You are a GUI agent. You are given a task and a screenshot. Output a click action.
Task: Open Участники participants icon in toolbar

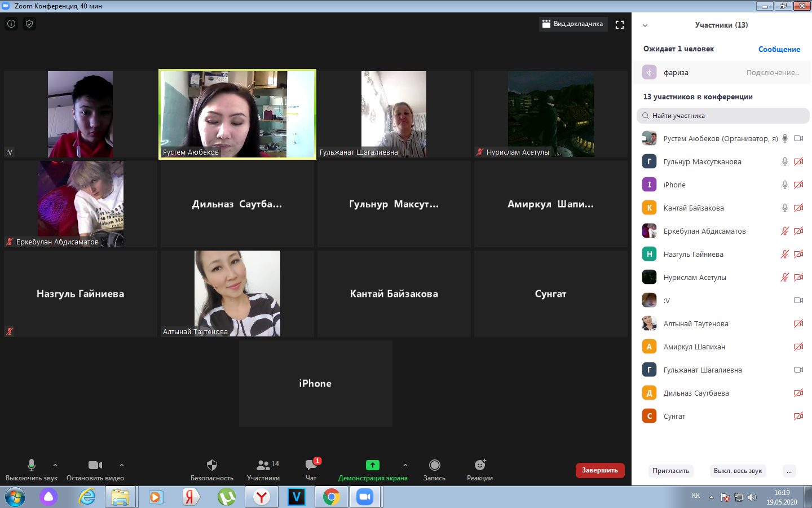tap(263, 465)
